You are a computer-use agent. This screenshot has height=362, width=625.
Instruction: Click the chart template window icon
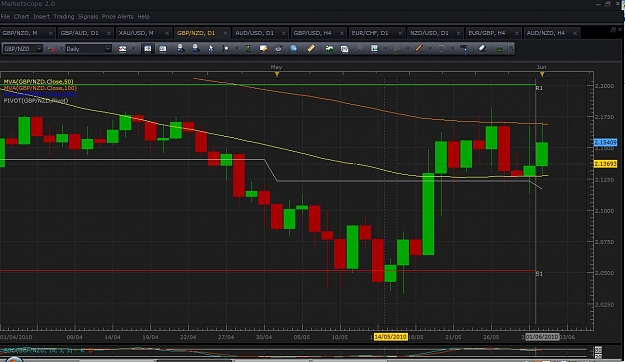pyautogui.click(x=344, y=49)
